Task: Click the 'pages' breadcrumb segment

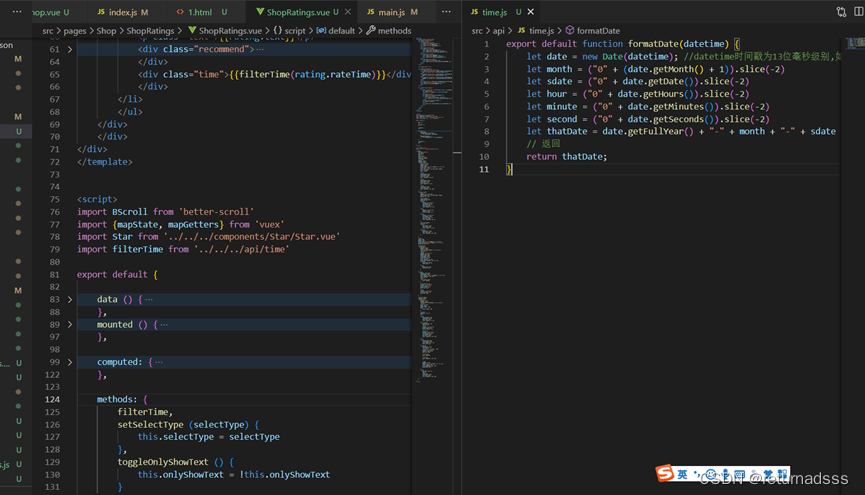Action: [74, 31]
